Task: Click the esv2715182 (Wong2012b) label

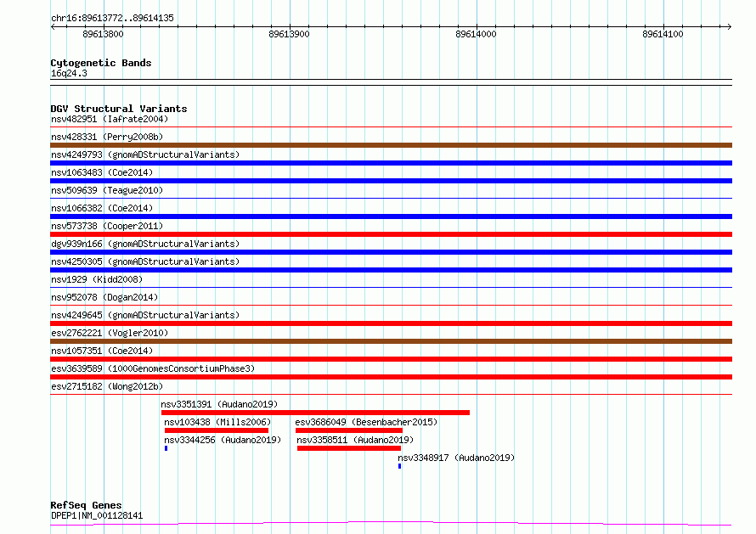Action: pos(107,386)
